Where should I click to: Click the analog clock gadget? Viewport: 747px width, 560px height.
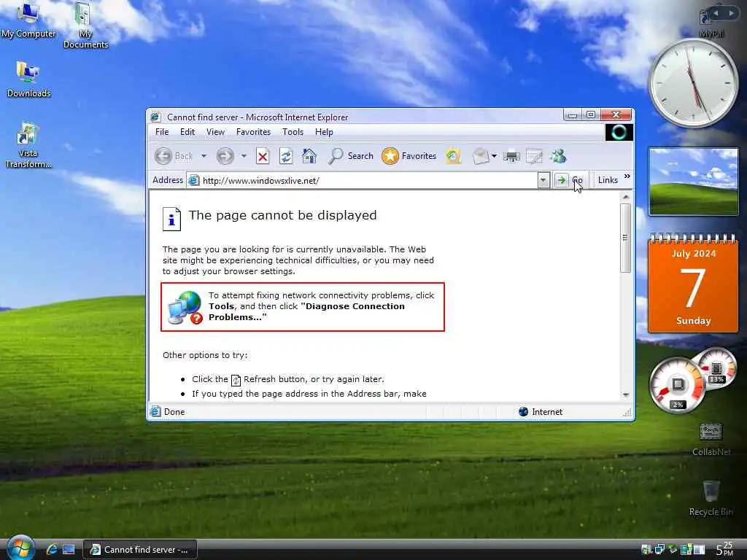pos(694,83)
